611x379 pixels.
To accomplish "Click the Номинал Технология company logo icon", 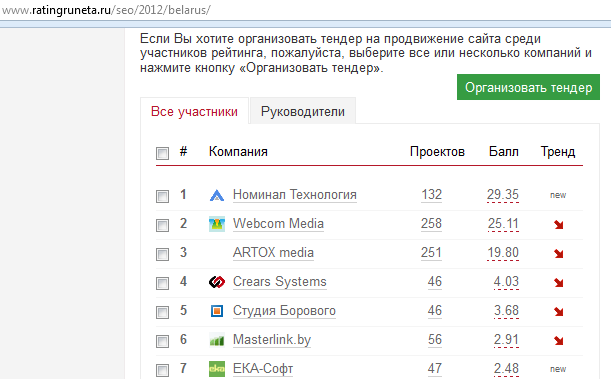I will coord(217,195).
